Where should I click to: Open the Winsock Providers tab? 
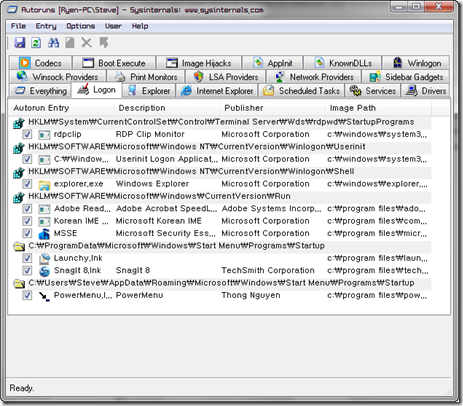[x=57, y=77]
